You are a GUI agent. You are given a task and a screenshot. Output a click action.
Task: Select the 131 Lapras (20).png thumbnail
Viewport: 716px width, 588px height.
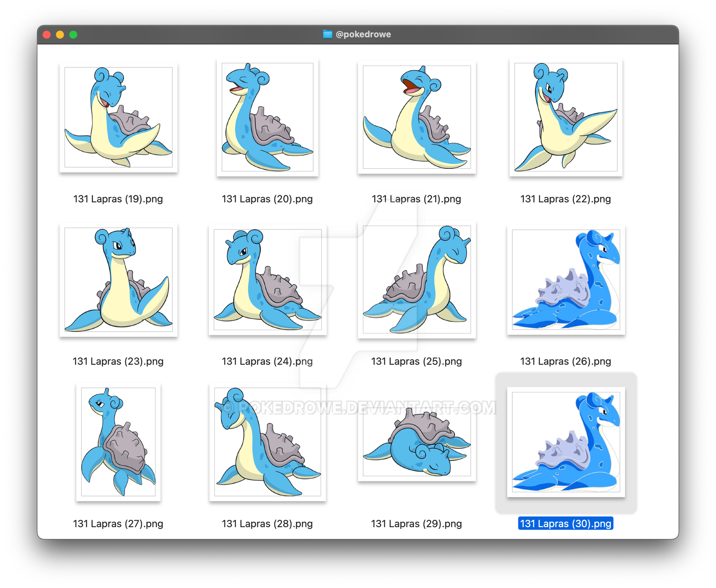(267, 117)
